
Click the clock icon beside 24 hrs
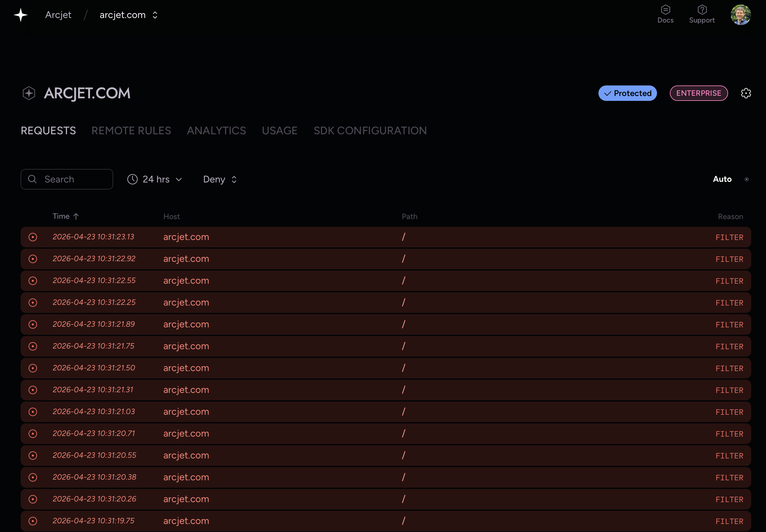coord(132,179)
